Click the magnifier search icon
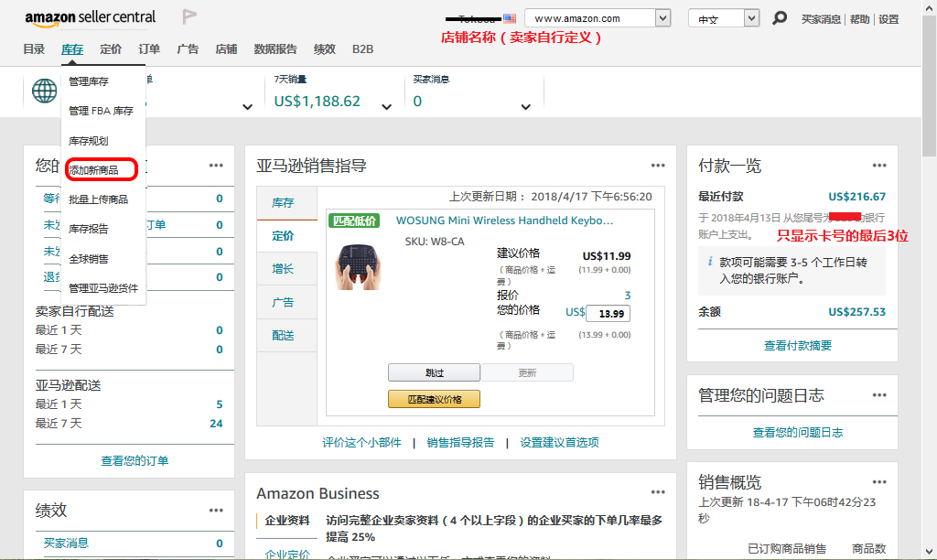This screenshot has width=937, height=560. click(x=780, y=18)
